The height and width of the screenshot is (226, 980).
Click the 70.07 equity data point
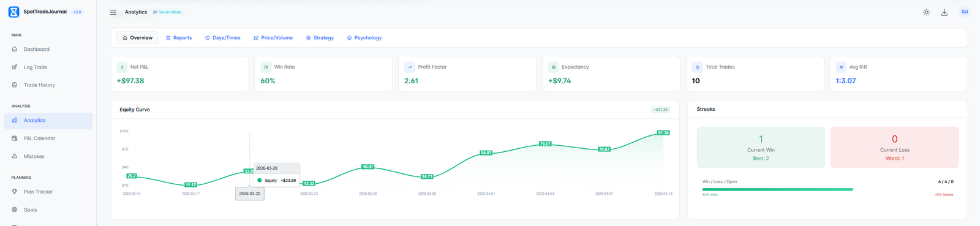point(604,149)
